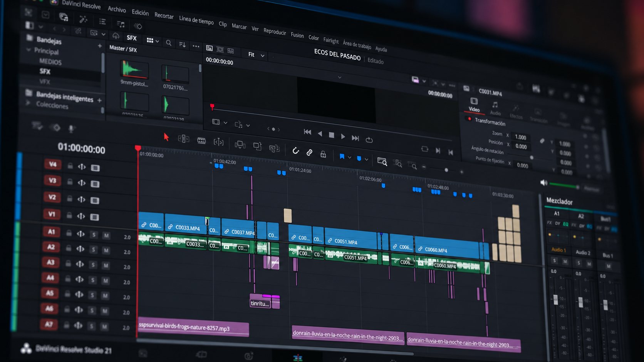Open the Archivo menu
Image resolution: width=644 pixels, height=362 pixels.
pyautogui.click(x=117, y=9)
